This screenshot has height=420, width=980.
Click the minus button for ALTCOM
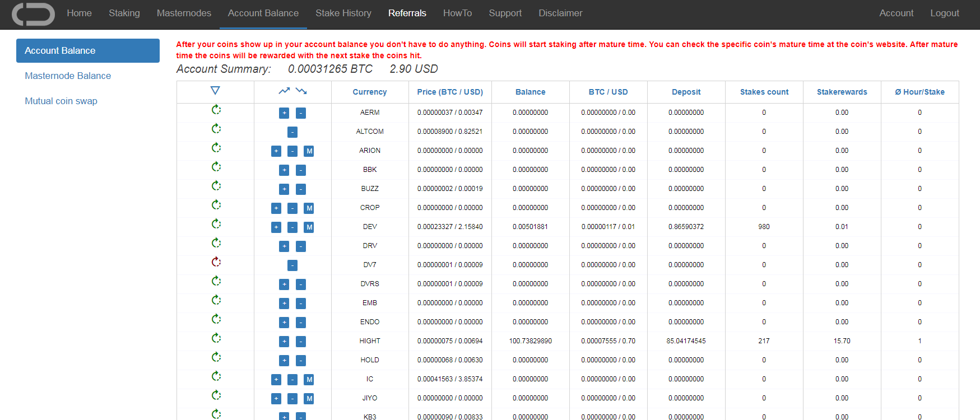[292, 132]
